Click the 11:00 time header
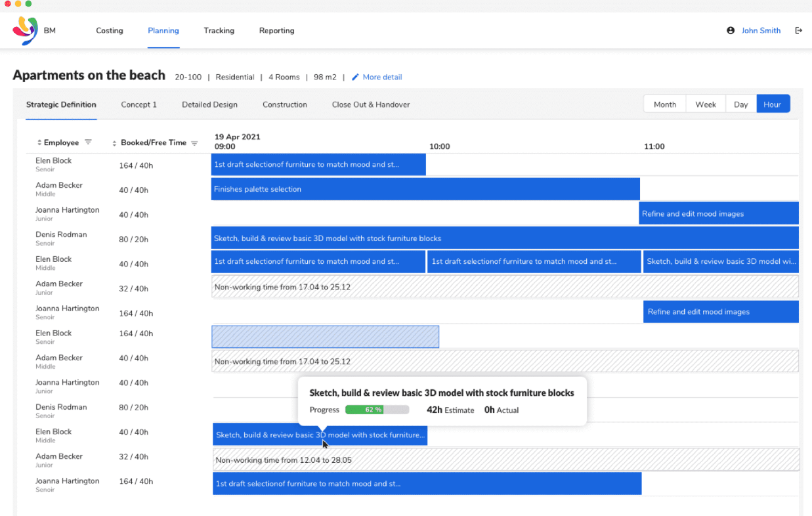Viewport: 812px width, 516px height. (654, 146)
